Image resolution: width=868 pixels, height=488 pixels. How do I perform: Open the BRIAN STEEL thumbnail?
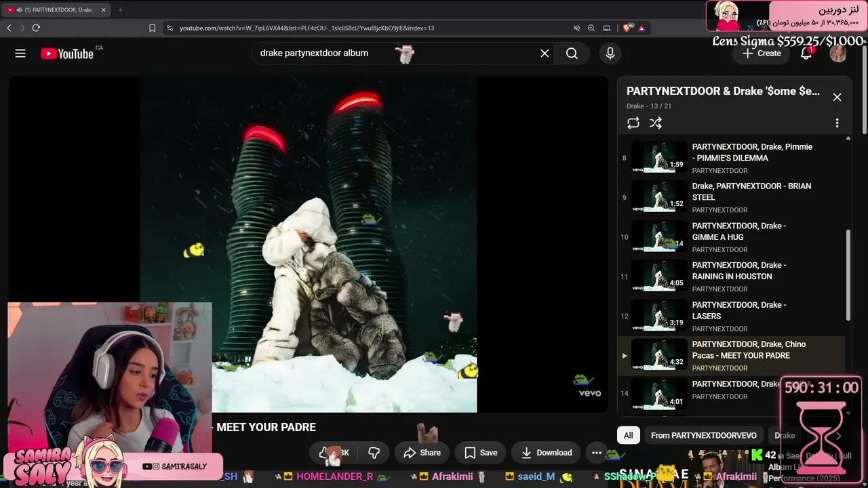[x=658, y=197]
